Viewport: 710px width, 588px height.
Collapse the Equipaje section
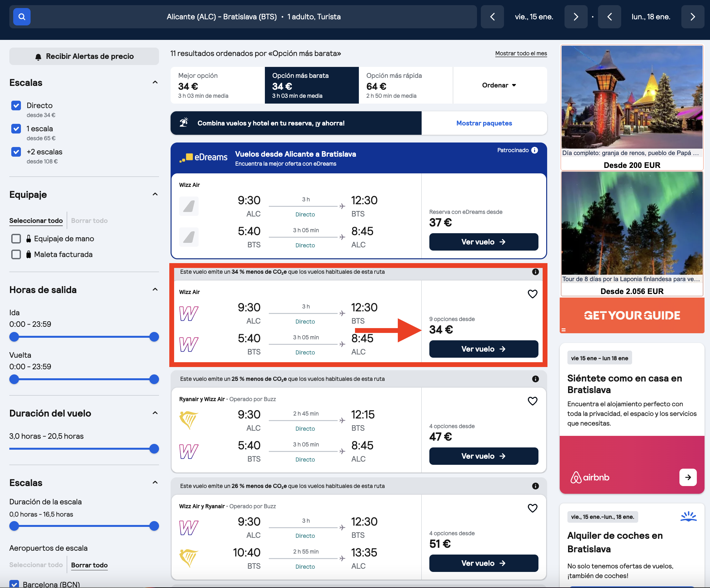pyautogui.click(x=155, y=194)
